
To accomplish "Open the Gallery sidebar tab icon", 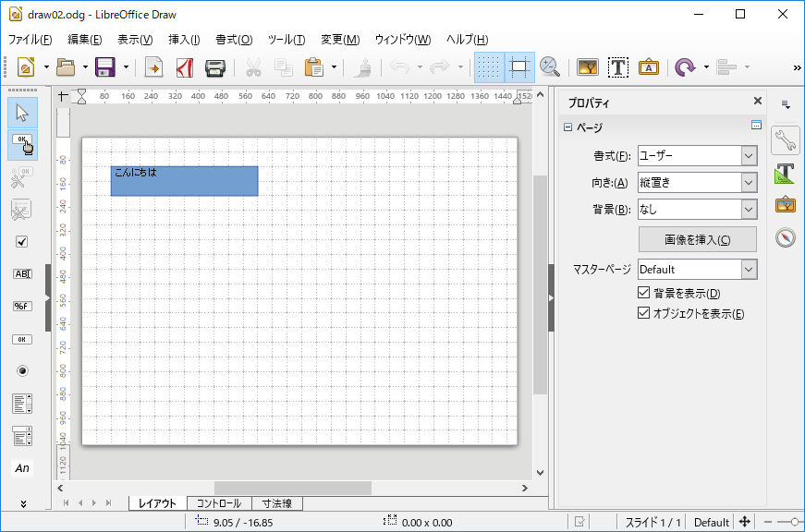I will pos(786,205).
